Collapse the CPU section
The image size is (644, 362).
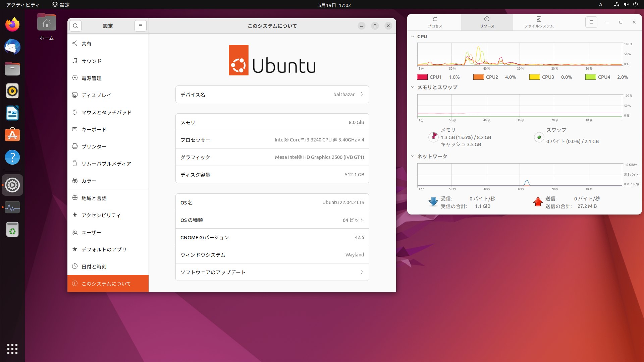[413, 36]
